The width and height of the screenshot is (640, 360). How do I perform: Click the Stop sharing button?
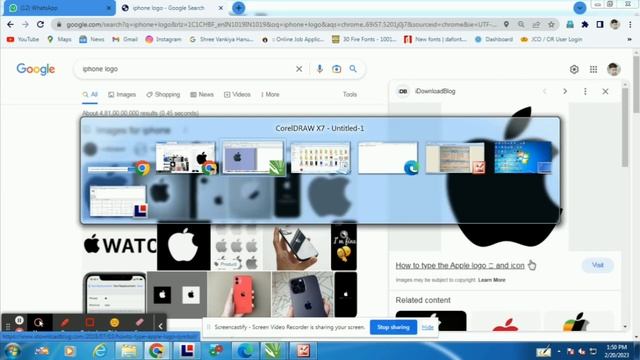[393, 327]
